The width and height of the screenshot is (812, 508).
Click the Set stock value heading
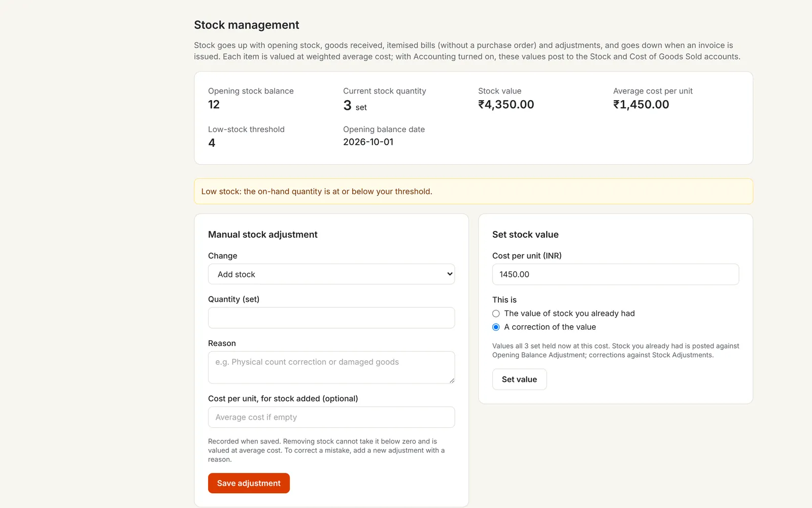[525, 235]
